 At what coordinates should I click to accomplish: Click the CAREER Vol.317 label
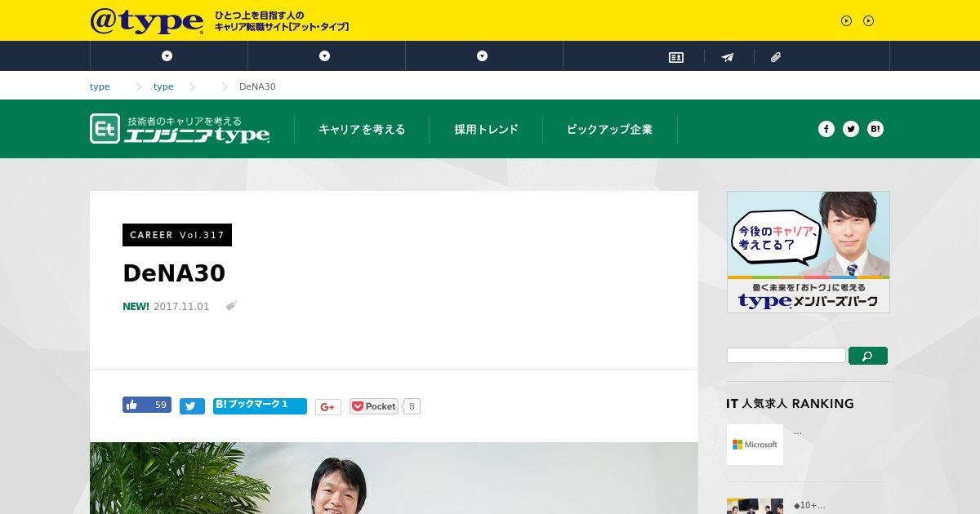[x=177, y=235]
